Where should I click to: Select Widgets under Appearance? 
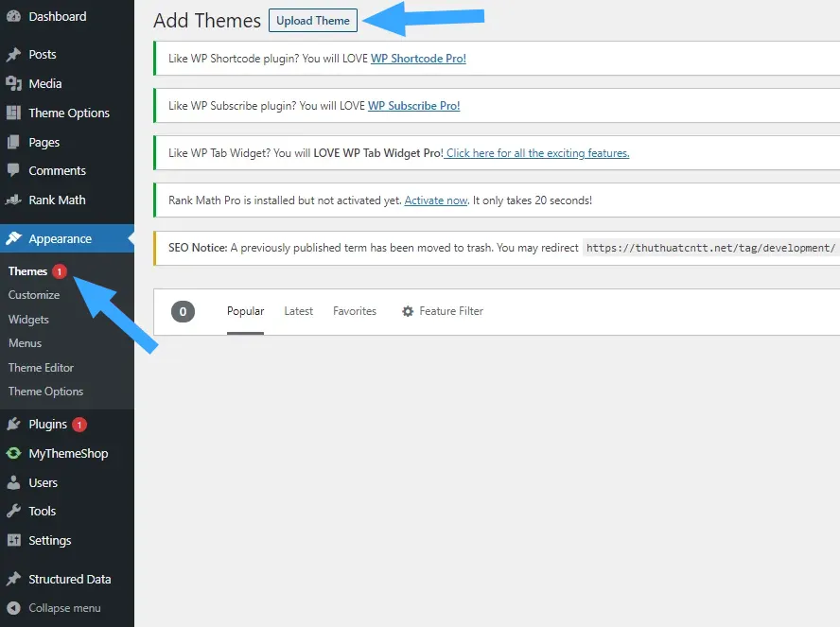[28, 319]
